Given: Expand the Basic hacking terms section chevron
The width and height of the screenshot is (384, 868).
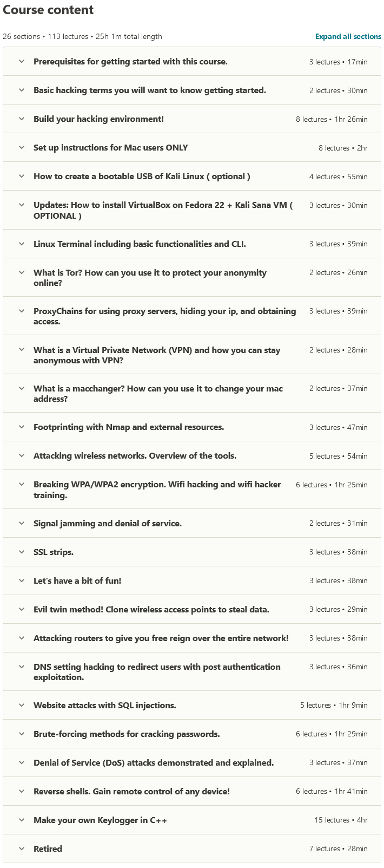Looking at the screenshot, I should 22,90.
